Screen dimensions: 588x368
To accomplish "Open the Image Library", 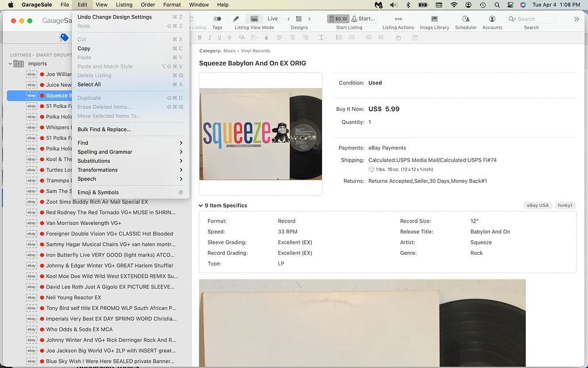I will (x=434, y=19).
